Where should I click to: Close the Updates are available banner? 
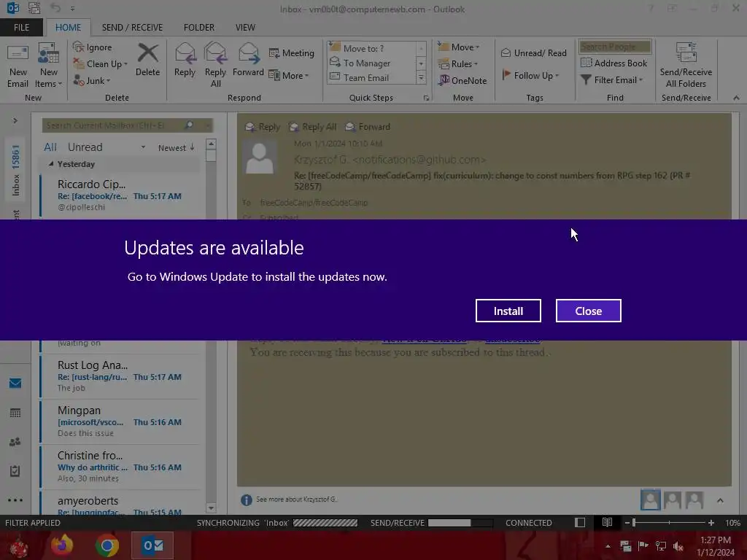[589, 311]
